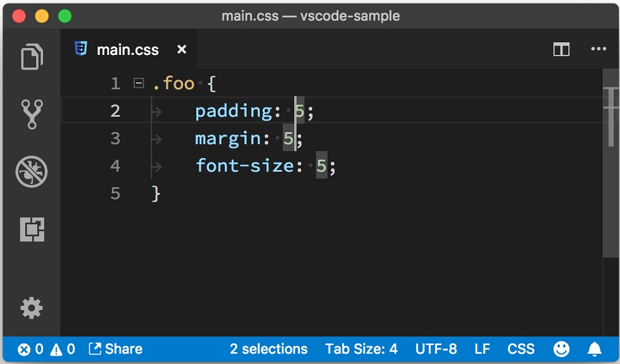This screenshot has height=364, width=620.
Task: Change the LF end-of-line sequence
Action: tap(482, 349)
